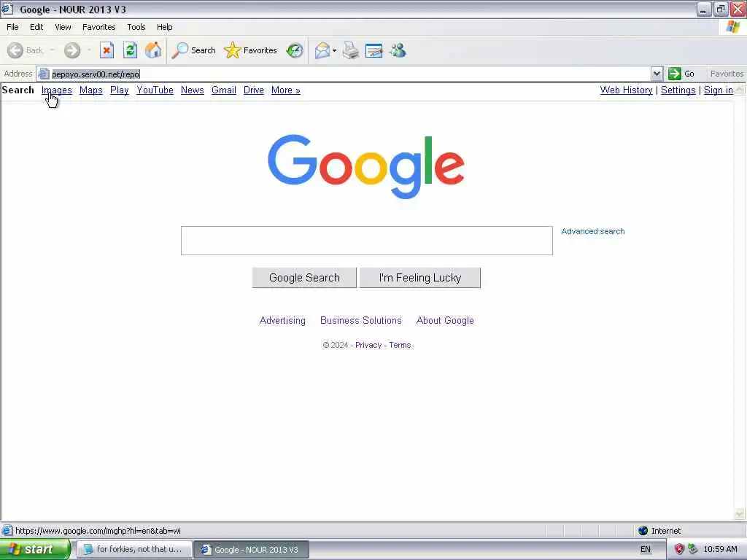Open the Edit menu

36,27
